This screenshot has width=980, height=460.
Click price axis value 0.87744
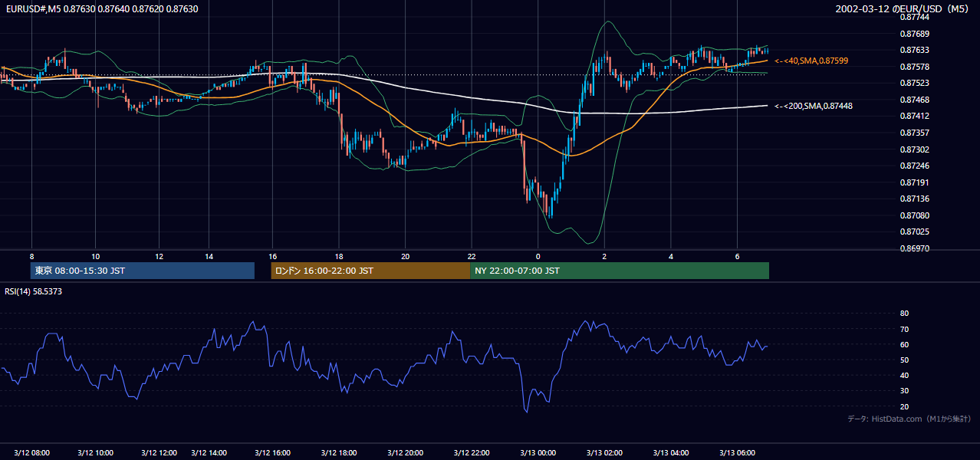point(915,17)
